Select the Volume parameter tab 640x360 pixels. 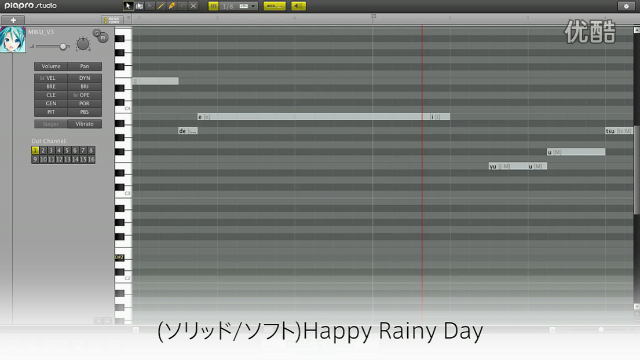pyautogui.click(x=51, y=66)
